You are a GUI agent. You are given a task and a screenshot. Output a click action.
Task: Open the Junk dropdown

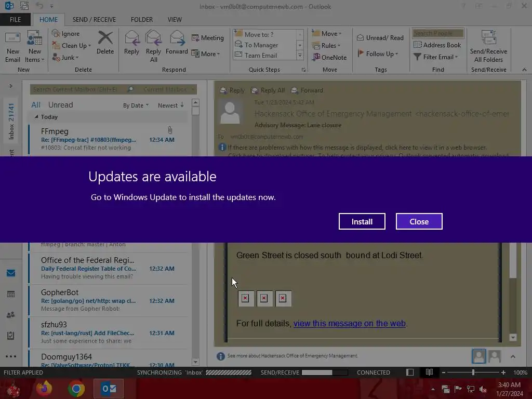coord(65,57)
